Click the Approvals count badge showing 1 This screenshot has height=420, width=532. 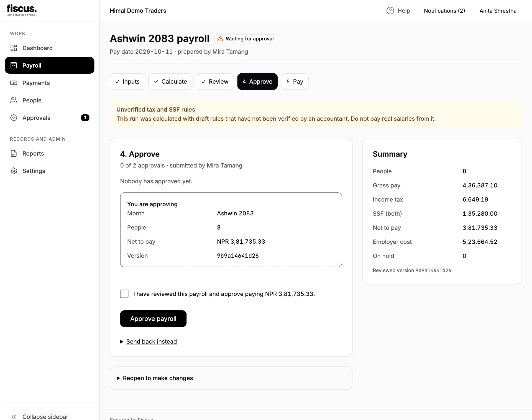85,118
